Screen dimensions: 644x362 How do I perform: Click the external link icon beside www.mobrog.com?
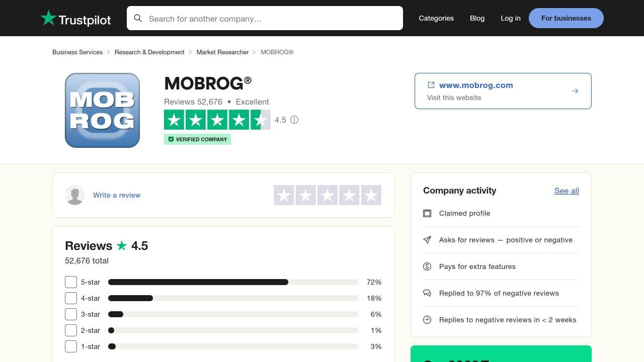tap(430, 84)
